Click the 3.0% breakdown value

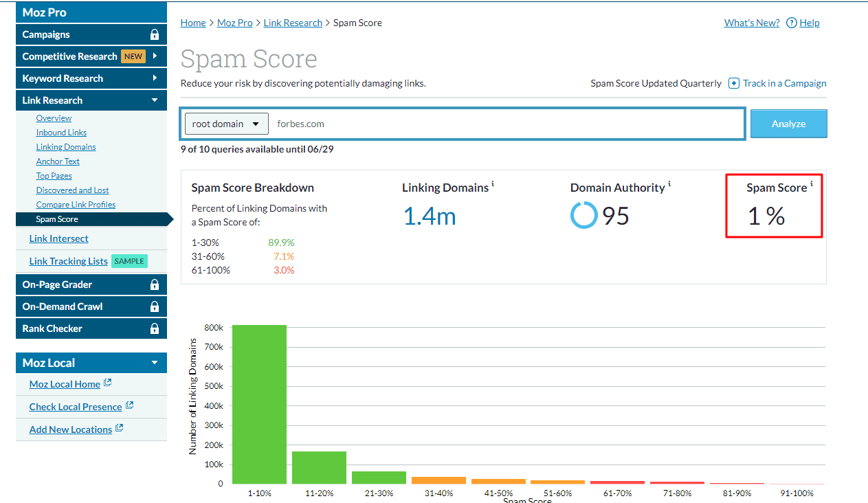(284, 270)
